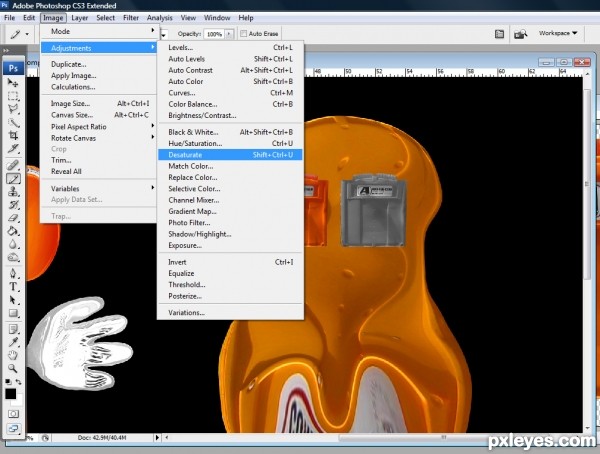Swap foreground and background colors
Viewport: 600px width, 454px height.
(18, 382)
